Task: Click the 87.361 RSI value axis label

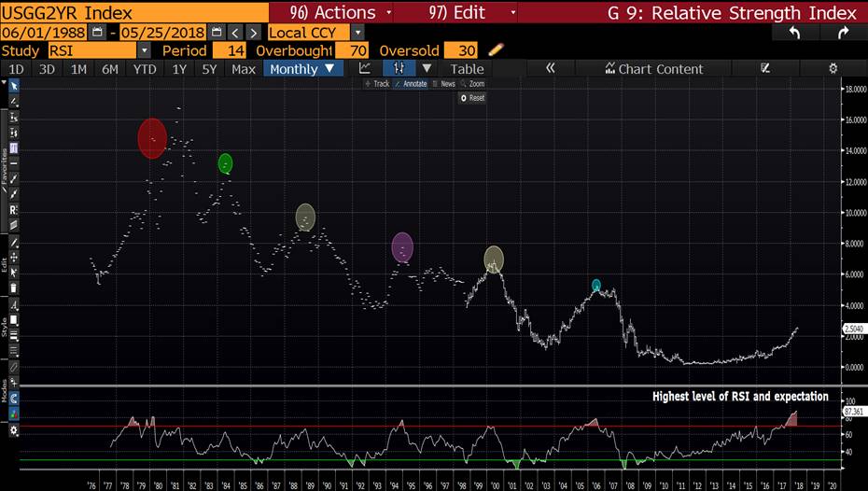Action: (x=853, y=412)
